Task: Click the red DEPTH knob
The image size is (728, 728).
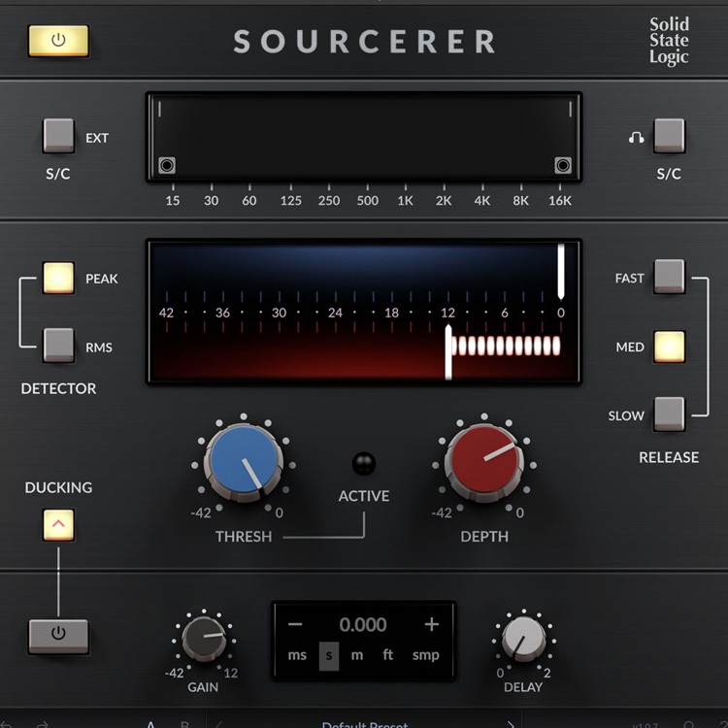Action: (483, 462)
